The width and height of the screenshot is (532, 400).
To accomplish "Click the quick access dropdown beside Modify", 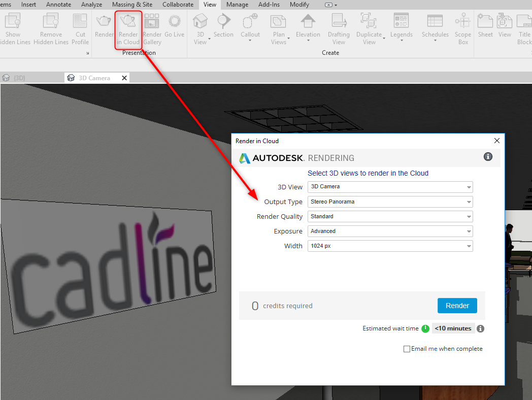I will pos(331,5).
